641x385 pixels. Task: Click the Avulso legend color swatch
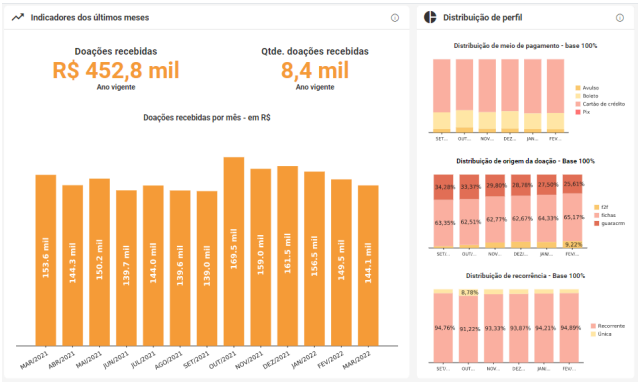(x=578, y=88)
